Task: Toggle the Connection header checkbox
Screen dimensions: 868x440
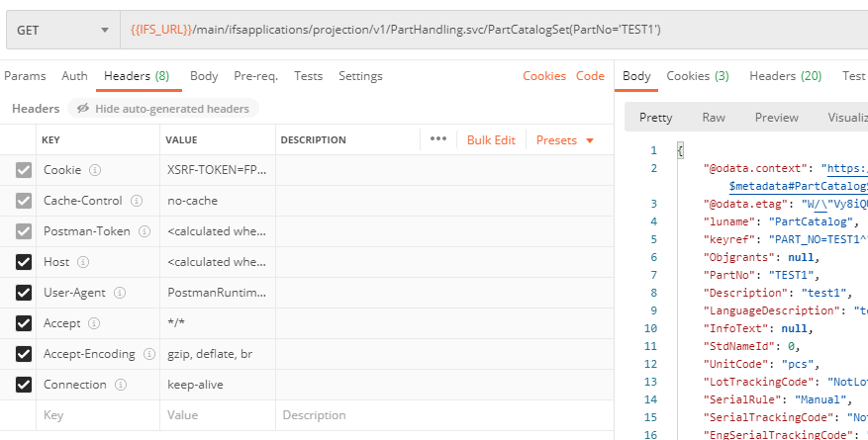Action: tap(24, 385)
